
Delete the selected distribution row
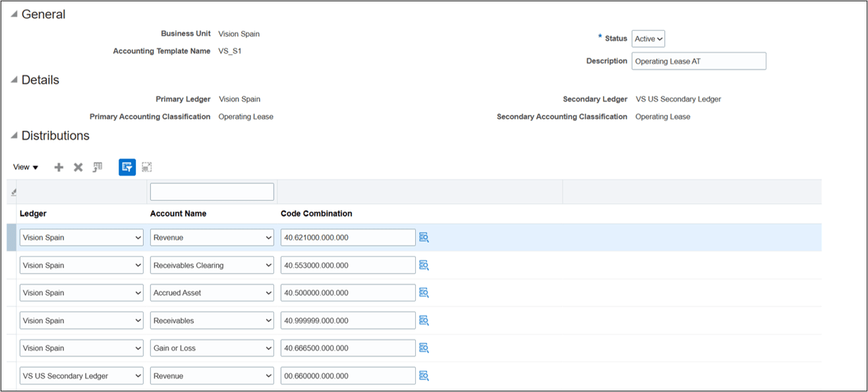click(x=77, y=167)
